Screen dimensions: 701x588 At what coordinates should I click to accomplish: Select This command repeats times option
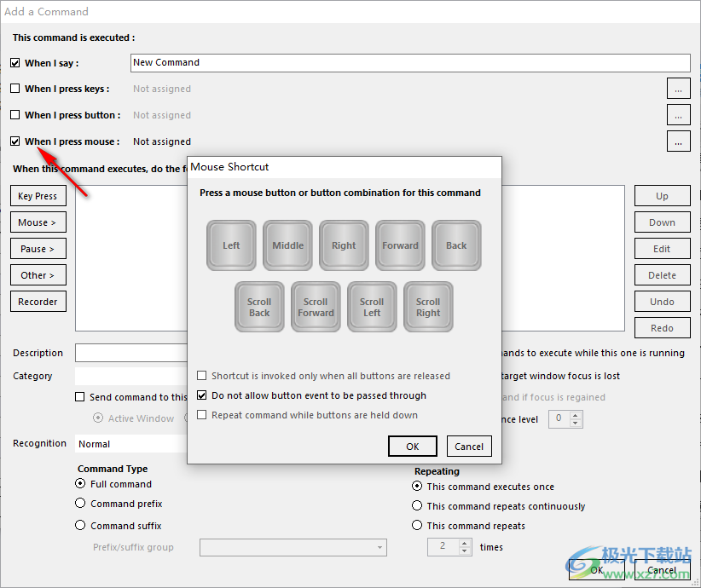(x=417, y=525)
